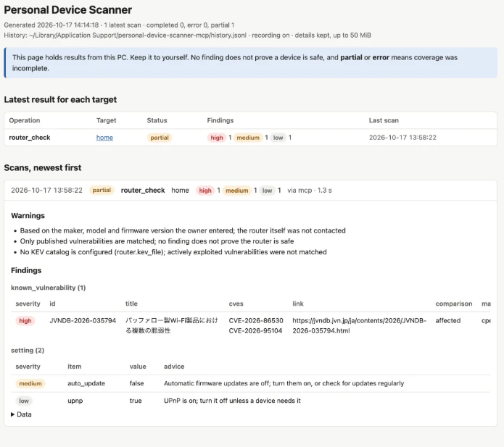Image resolution: width=504 pixels, height=447 pixels.
Task: Click CVE-2026-86530
Action: point(256,320)
